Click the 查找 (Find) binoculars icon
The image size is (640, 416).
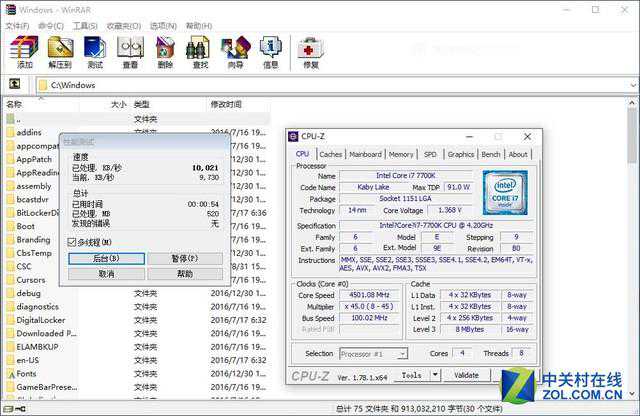(x=200, y=49)
